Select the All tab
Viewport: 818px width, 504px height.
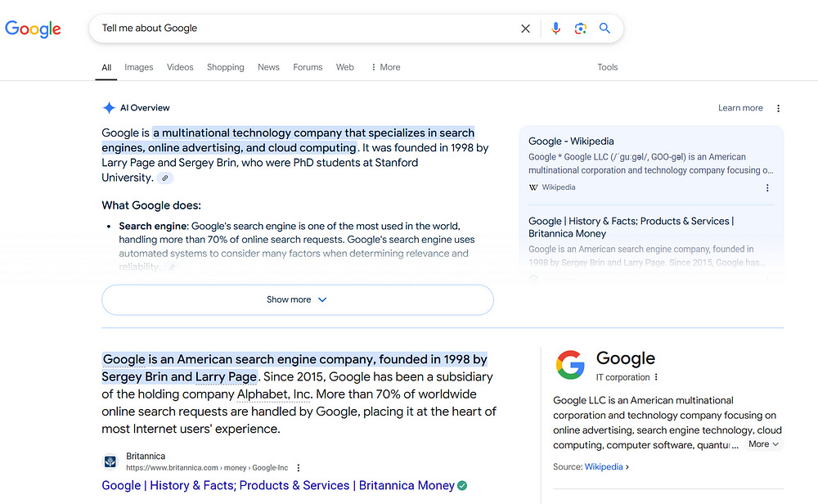click(106, 67)
